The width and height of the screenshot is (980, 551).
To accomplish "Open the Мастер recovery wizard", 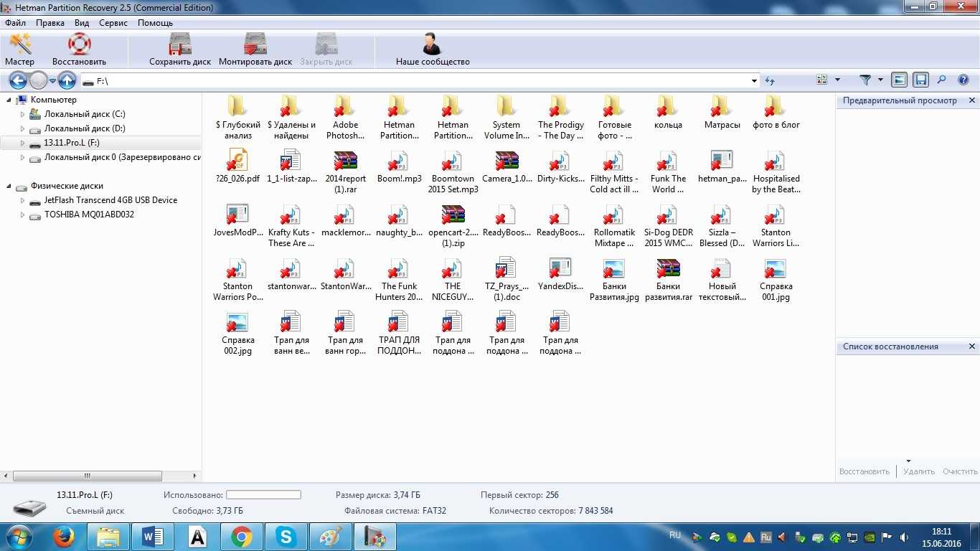I will click(19, 49).
